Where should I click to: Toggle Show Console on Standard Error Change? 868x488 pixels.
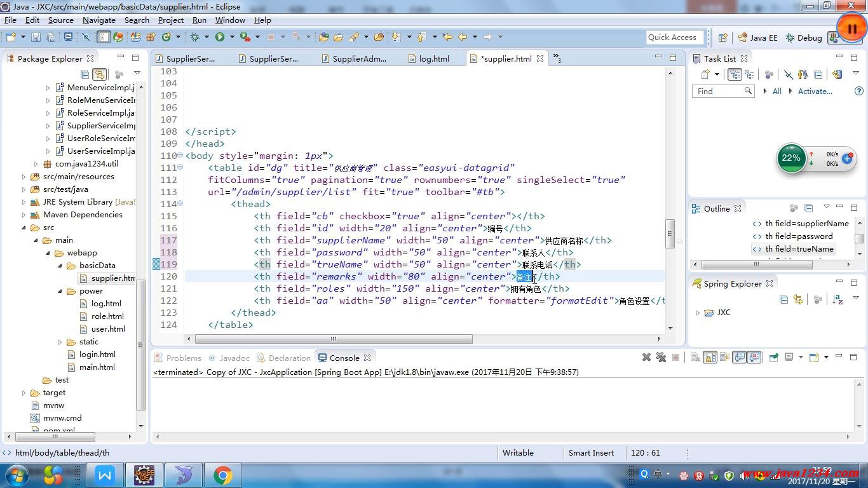[754, 357]
